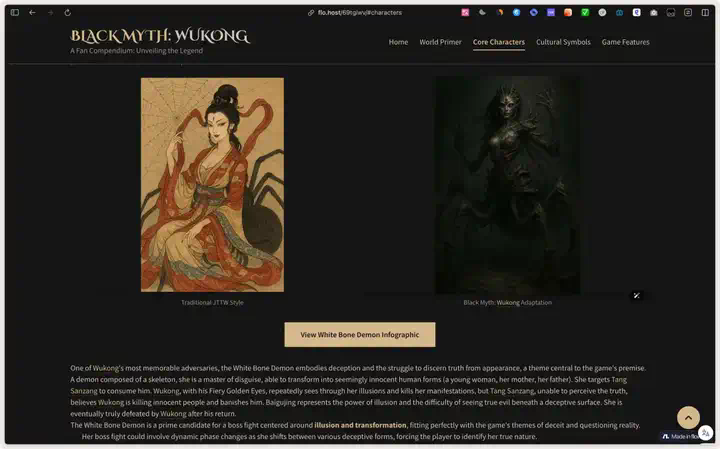Open the rounded-square menu icon in toolbar
Screen dimensions: 720x449
pos(688,12)
